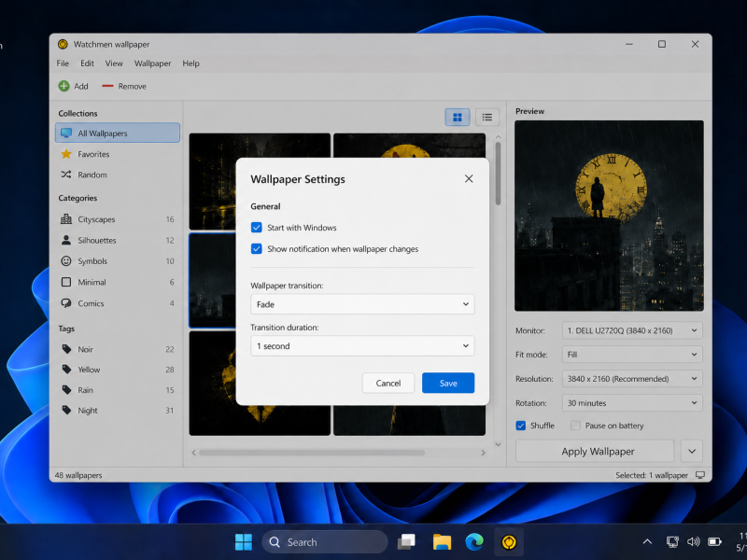Open the Monitor selection dropdown
The width and height of the screenshot is (747, 560).
coord(632,330)
